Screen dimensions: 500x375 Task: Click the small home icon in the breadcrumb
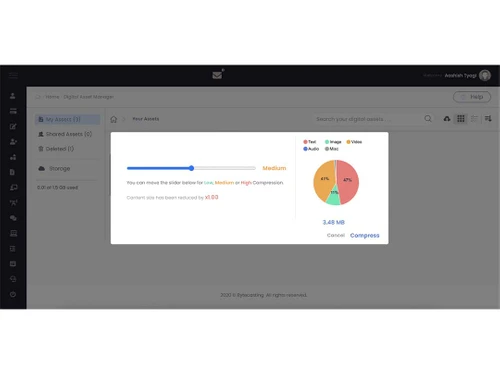(38, 97)
